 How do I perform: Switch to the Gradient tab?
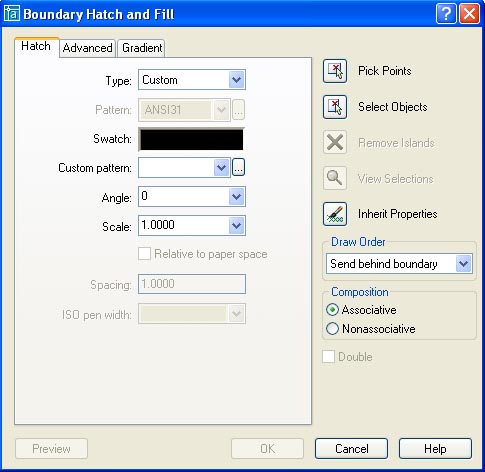tap(142, 48)
